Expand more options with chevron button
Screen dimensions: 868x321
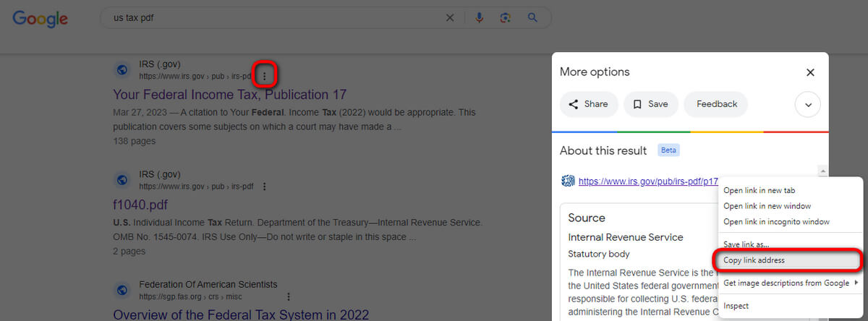click(808, 105)
